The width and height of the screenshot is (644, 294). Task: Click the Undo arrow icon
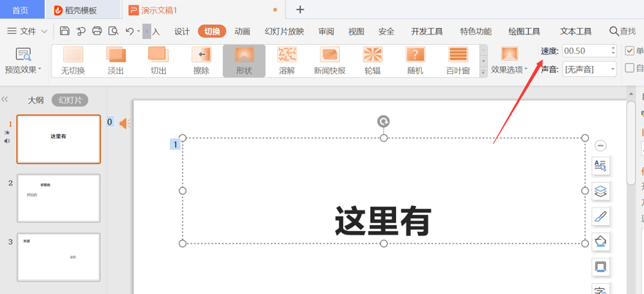(x=130, y=32)
